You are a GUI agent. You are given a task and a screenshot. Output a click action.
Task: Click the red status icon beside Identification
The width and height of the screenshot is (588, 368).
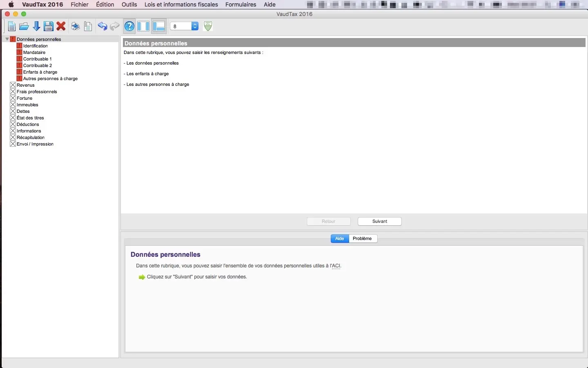(19, 46)
